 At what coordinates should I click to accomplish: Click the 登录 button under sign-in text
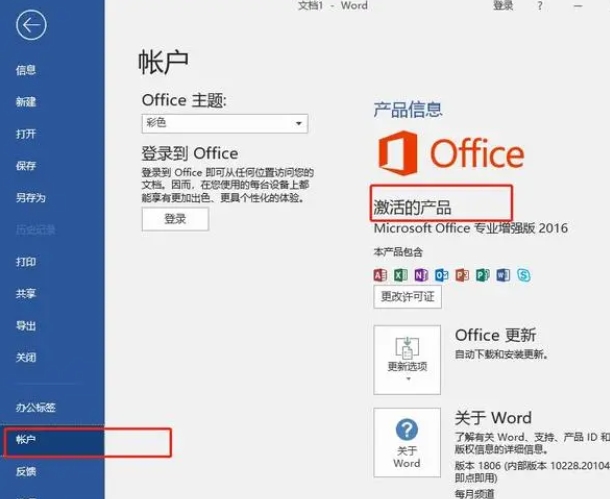(x=175, y=219)
